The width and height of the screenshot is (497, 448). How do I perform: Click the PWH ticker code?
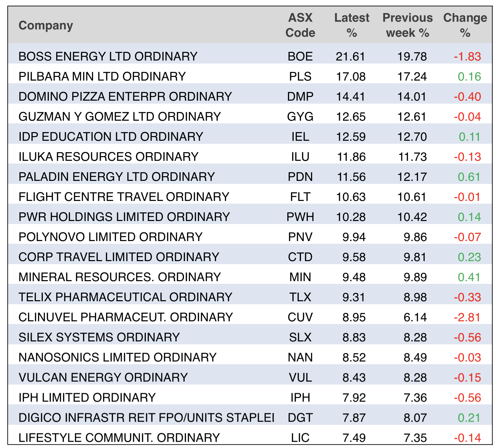click(300, 217)
